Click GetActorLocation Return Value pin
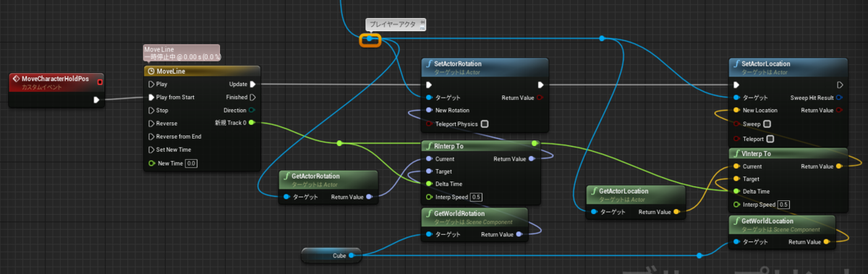This screenshot has width=868, height=274. coord(676,212)
